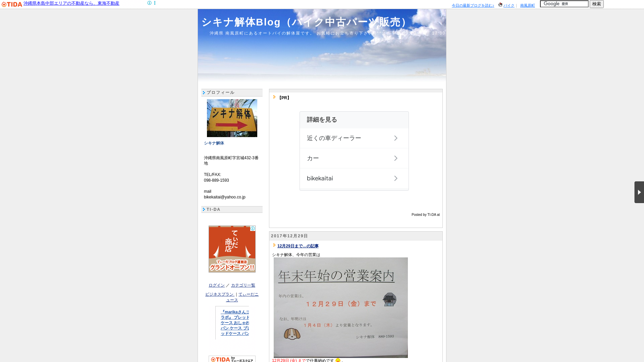This screenshot has height=362, width=644.
Task: Click the marker beside 12月29日まで…の記事 title
Action: [x=275, y=245]
